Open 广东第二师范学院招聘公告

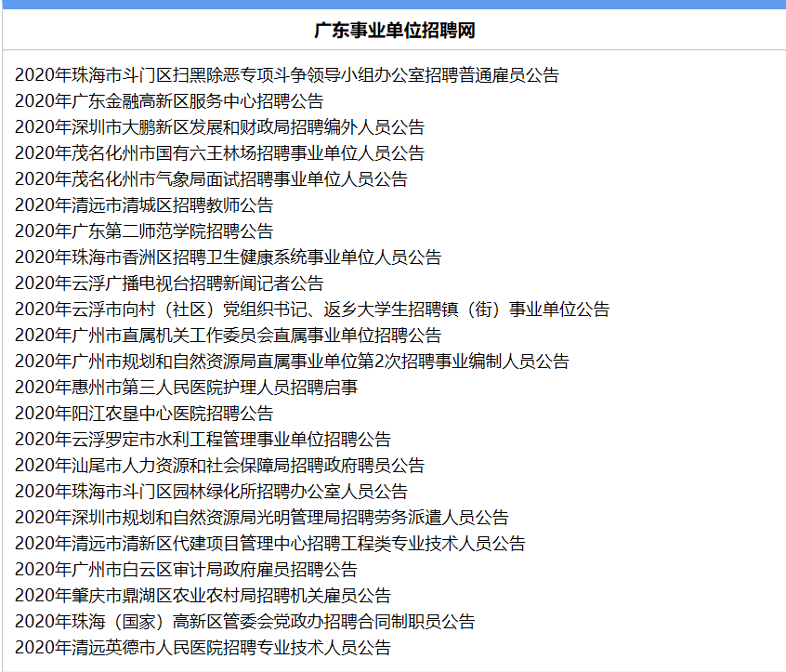144,231
